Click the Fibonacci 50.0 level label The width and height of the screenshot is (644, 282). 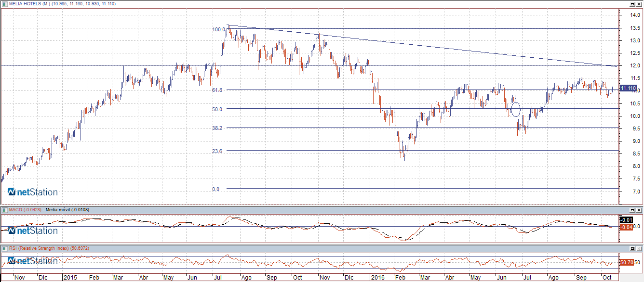coord(216,109)
